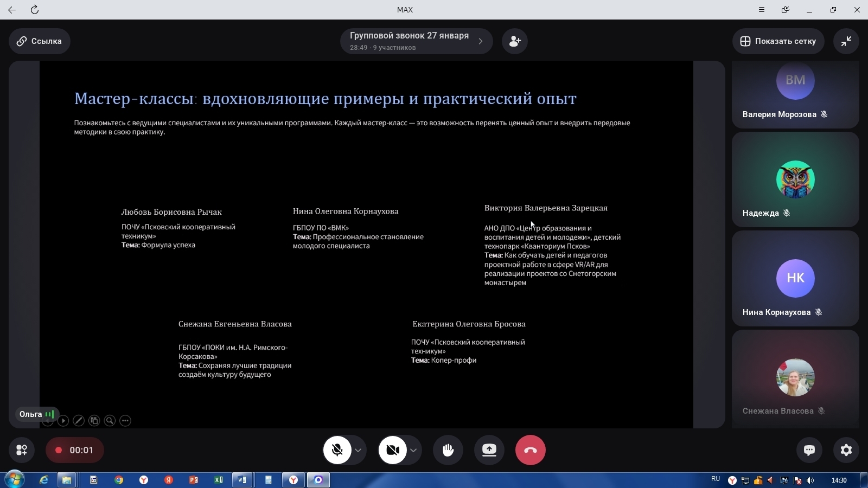
Task: Raise hand in the call
Action: 448,450
